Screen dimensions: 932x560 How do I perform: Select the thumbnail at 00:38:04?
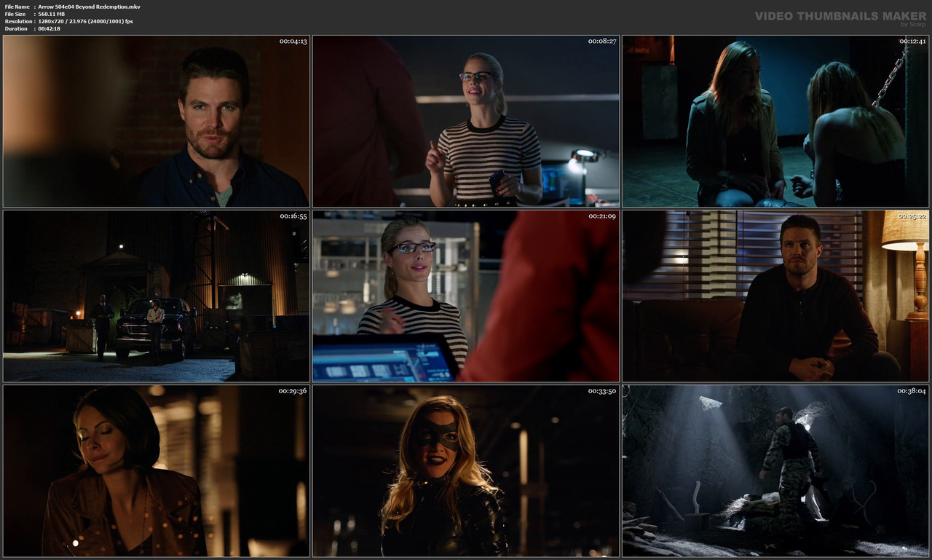coord(775,471)
